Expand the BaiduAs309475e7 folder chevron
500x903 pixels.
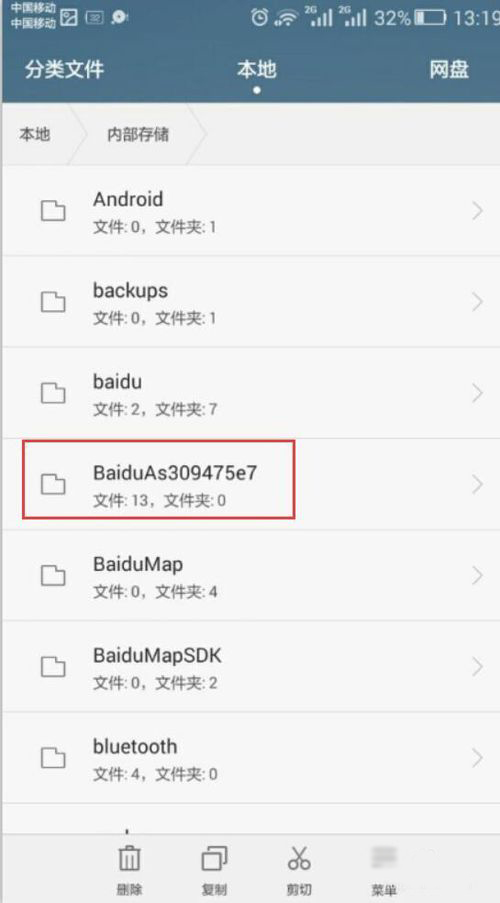click(x=477, y=484)
